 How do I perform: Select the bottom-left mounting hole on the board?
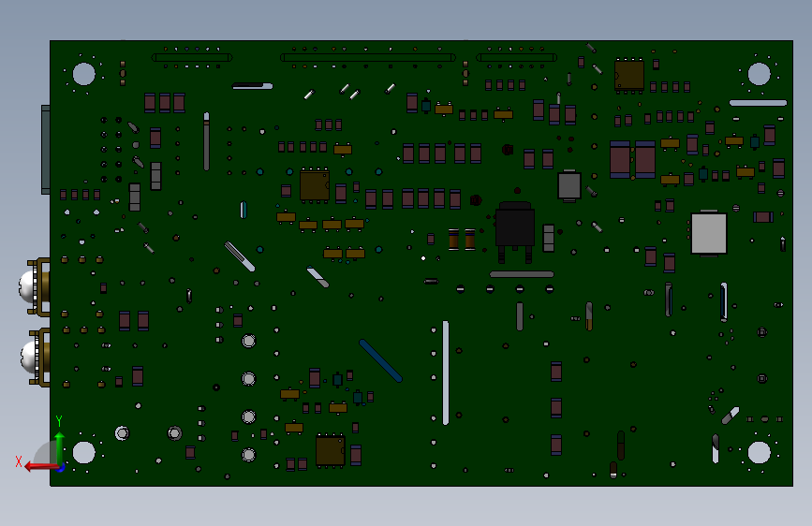click(84, 452)
